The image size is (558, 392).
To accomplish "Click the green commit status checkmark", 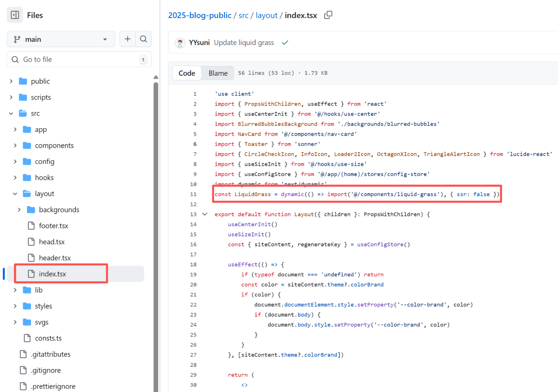I will click(285, 43).
